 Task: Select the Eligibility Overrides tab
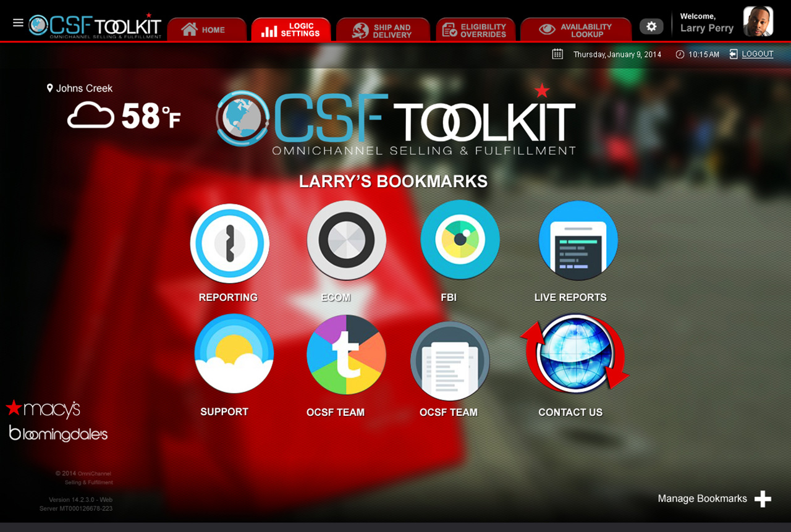[475, 30]
